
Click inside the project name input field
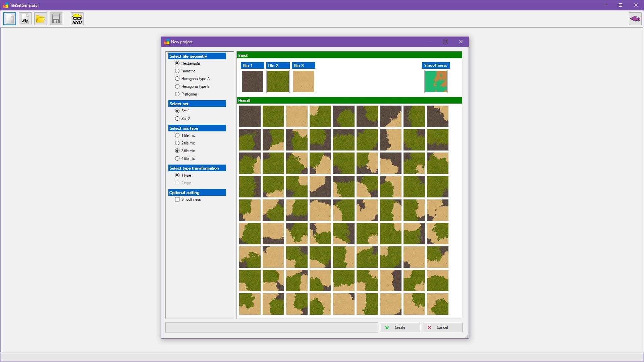272,327
